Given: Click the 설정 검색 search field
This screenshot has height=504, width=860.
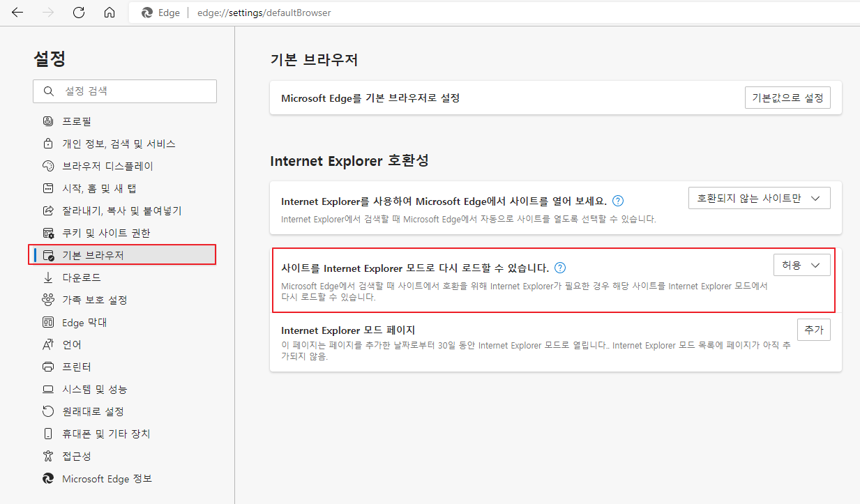Looking at the screenshot, I should pos(125,91).
